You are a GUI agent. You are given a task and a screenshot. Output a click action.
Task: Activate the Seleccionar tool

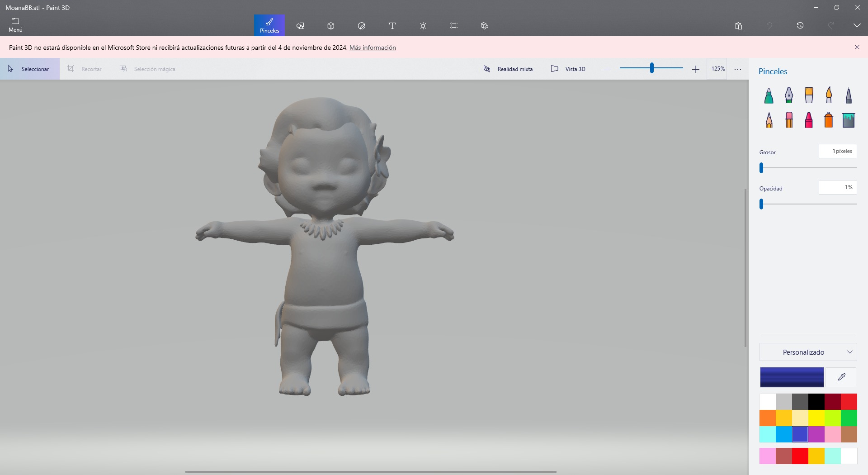30,69
